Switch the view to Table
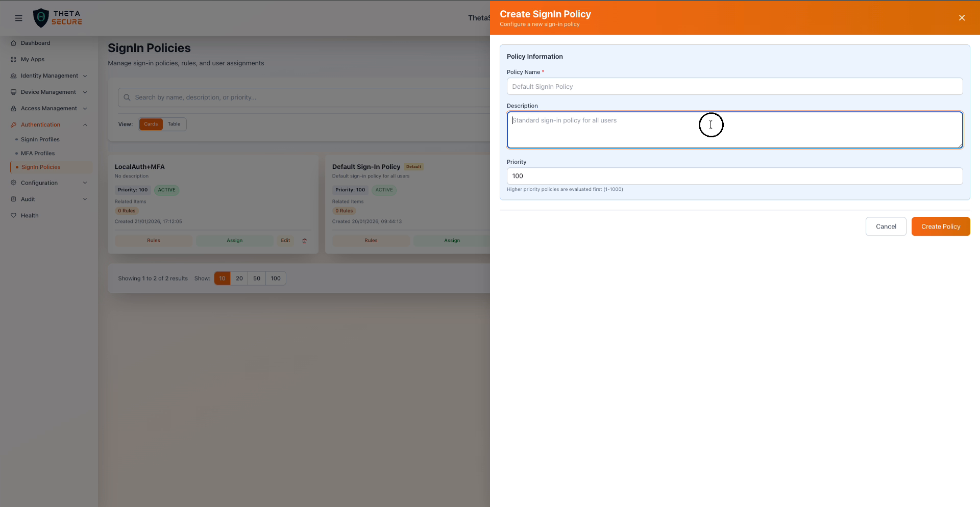 [174, 124]
